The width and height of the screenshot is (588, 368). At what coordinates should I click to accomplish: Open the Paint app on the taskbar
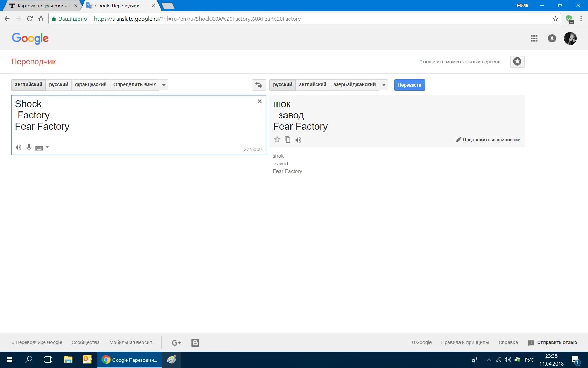point(171,360)
